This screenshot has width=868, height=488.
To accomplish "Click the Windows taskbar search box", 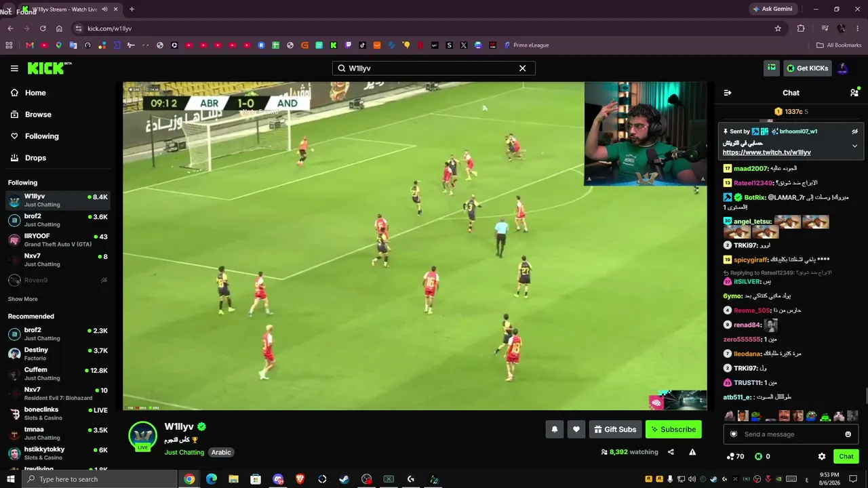I will pyautogui.click(x=99, y=479).
